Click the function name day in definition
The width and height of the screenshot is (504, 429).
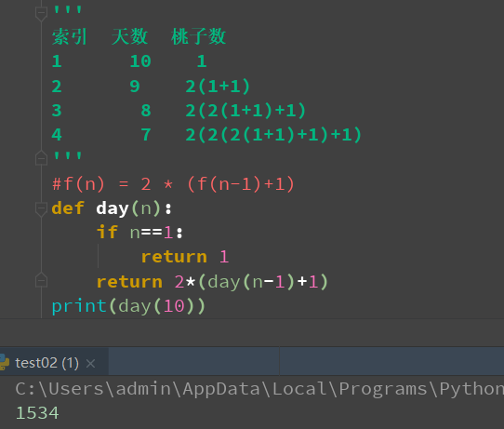(113, 208)
